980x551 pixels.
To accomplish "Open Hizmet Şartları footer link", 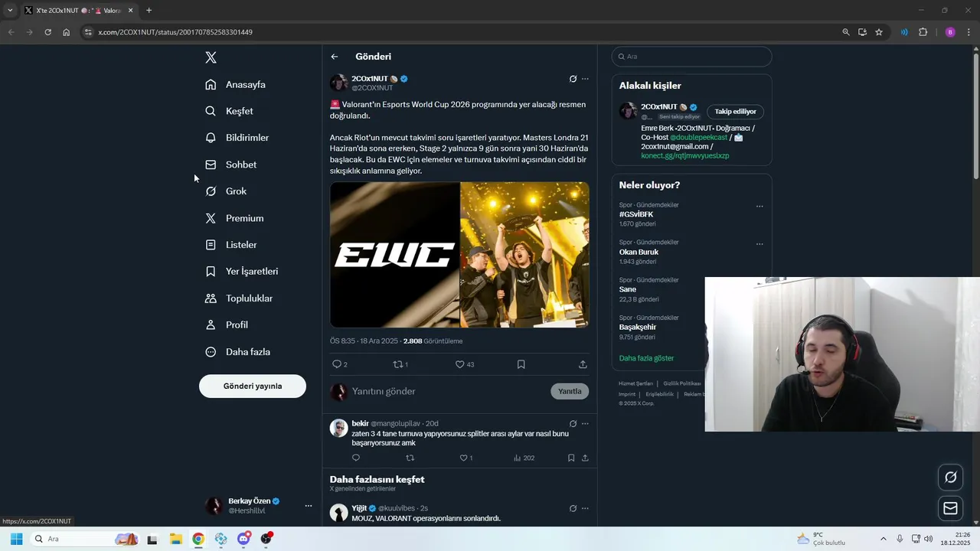I will point(636,383).
